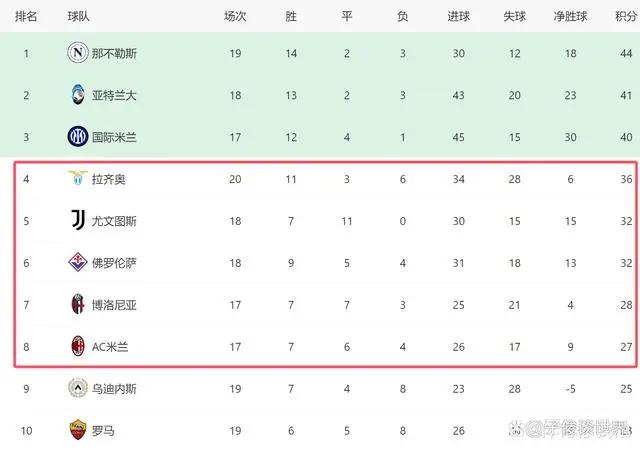Click the Napoli club crest icon
This screenshot has width=640, height=450.
tap(77, 53)
